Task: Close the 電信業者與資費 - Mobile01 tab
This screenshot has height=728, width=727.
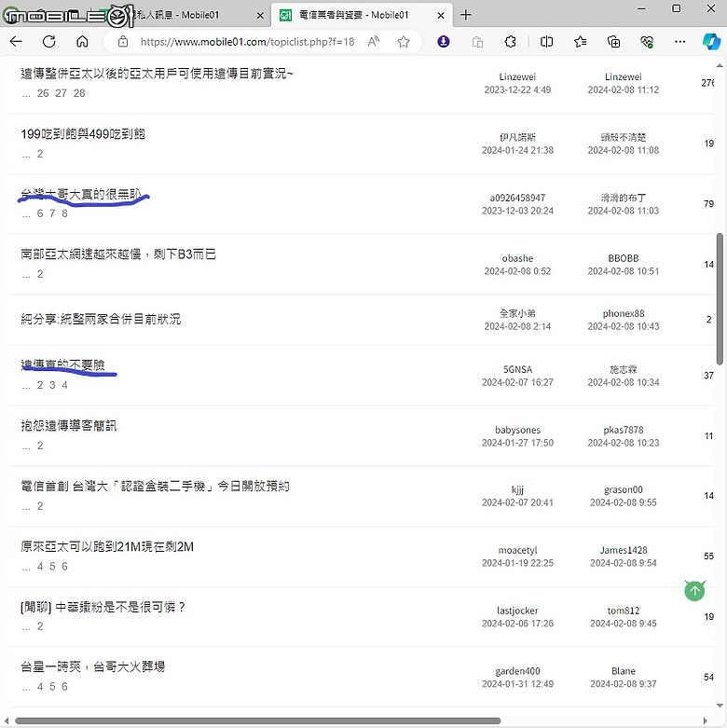Action: (441, 15)
